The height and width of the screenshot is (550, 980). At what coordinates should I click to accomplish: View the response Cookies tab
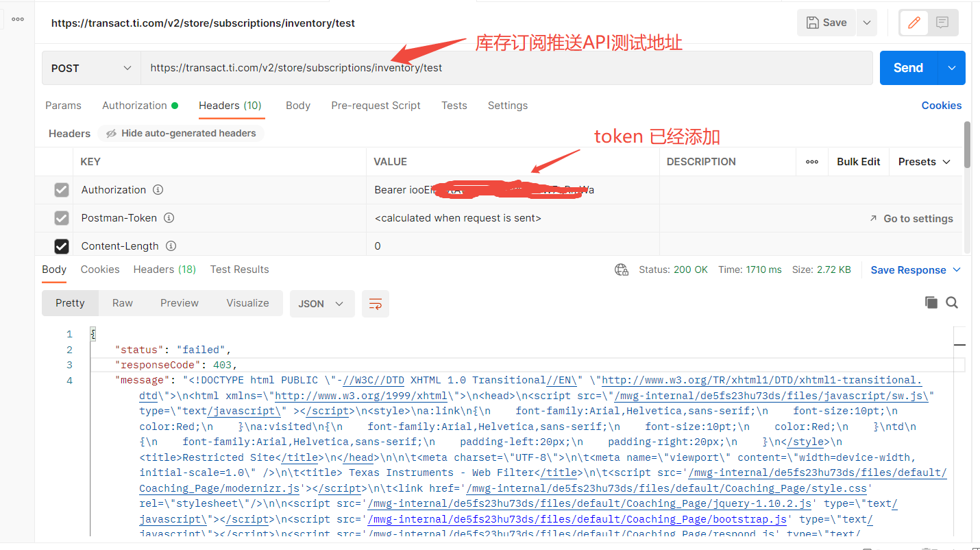(x=100, y=270)
